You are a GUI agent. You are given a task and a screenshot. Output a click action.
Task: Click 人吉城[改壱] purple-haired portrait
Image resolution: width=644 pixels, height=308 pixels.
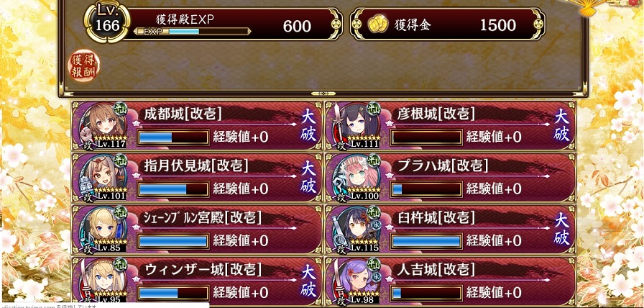[x=356, y=281]
